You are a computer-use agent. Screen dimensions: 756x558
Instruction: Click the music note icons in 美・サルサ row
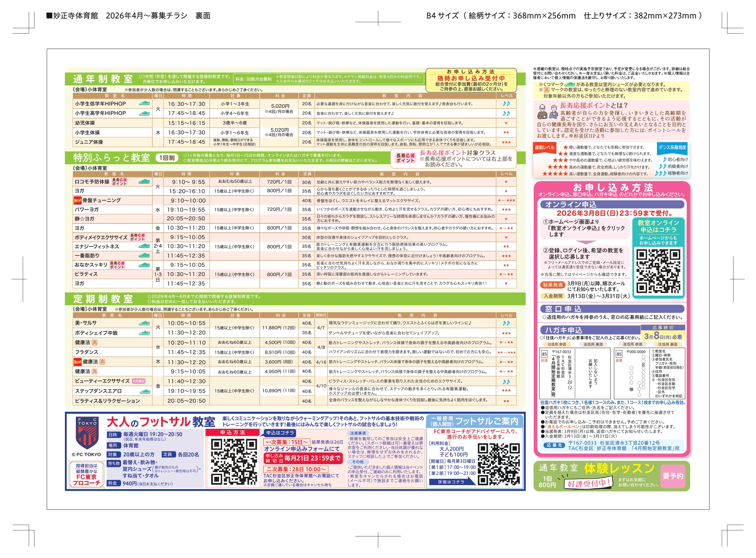(506, 323)
